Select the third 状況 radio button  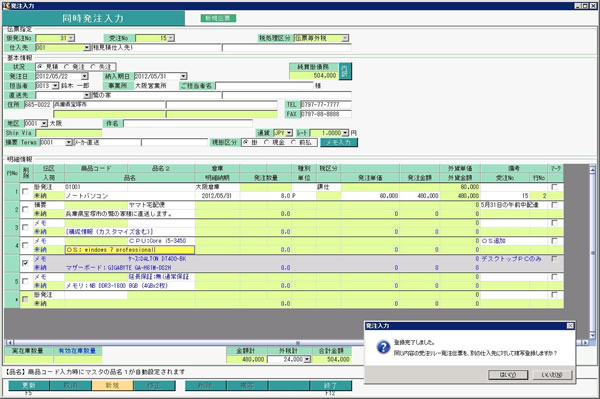coord(93,67)
